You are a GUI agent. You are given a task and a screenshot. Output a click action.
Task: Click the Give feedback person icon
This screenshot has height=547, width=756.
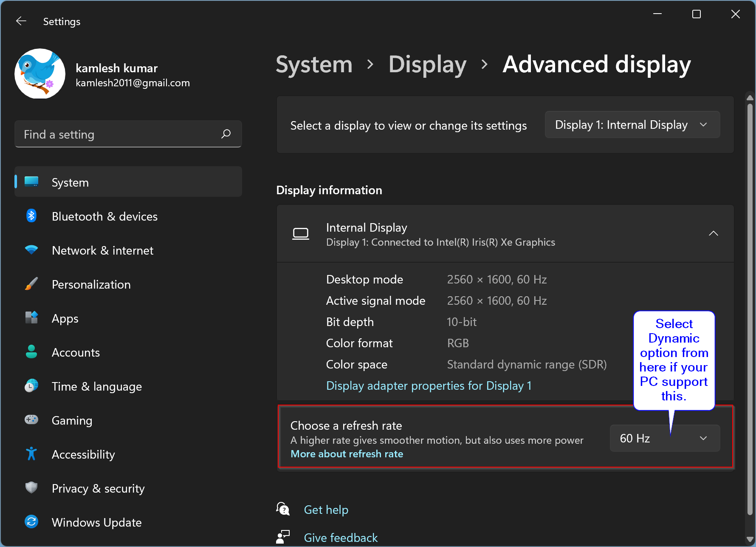[x=283, y=537]
